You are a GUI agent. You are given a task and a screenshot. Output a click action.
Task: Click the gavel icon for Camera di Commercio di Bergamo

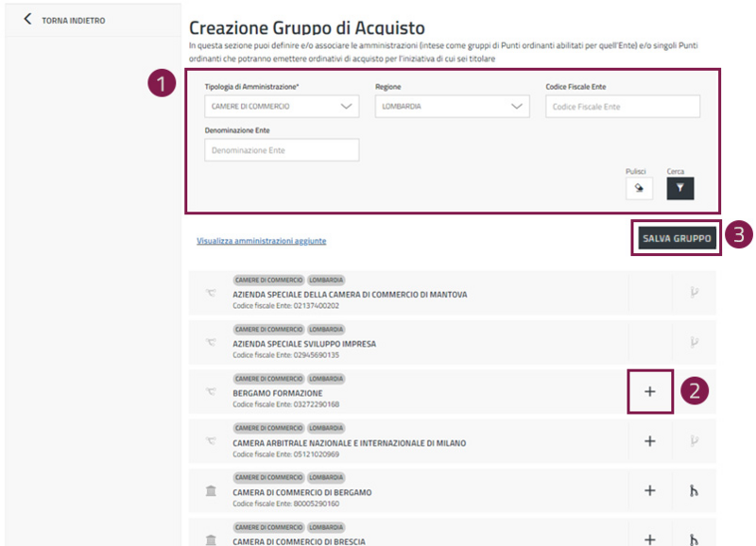tap(695, 490)
